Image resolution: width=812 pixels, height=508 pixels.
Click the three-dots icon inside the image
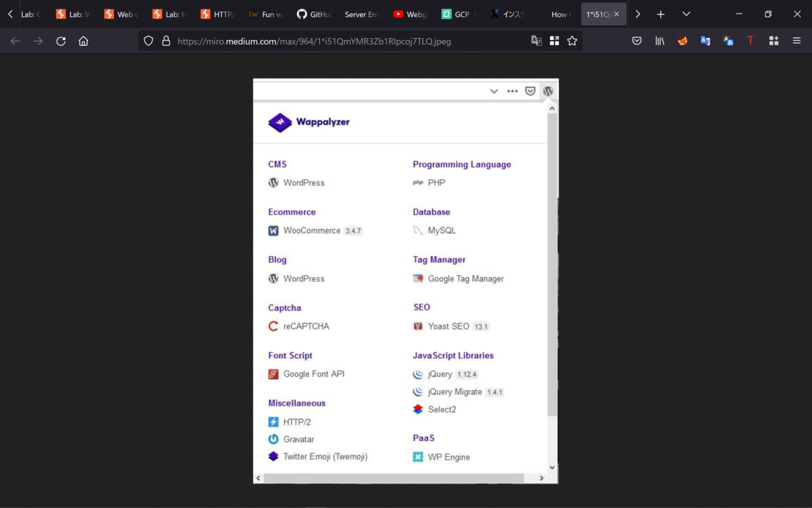click(512, 91)
